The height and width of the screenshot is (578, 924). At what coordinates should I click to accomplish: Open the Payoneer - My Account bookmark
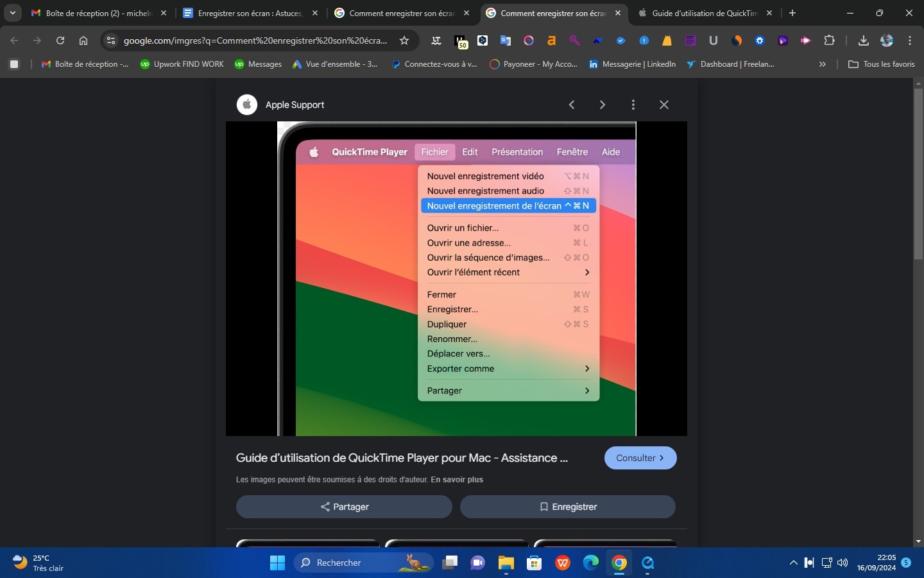[x=533, y=64]
